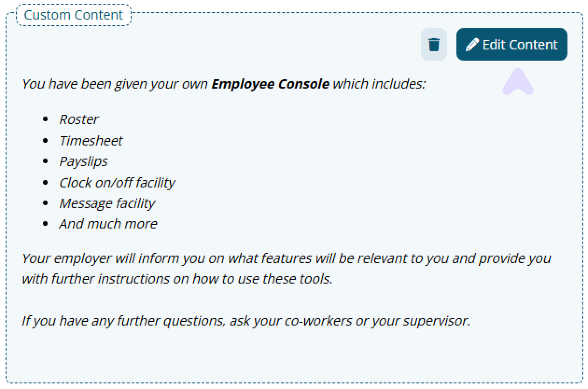
Task: Click the bold Employee Console text
Action: (270, 84)
